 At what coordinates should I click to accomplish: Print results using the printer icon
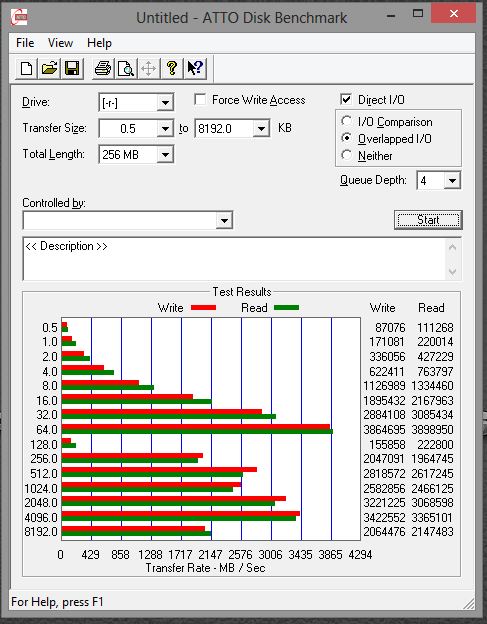103,68
